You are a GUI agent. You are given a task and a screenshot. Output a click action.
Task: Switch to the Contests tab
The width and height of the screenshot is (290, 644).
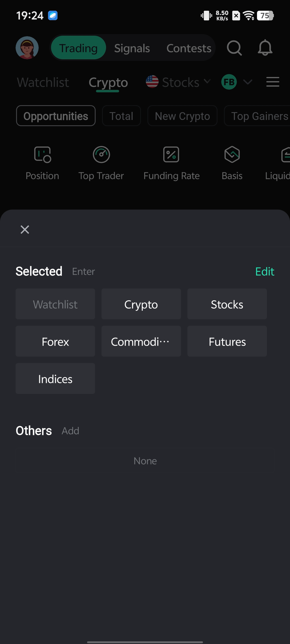(189, 48)
